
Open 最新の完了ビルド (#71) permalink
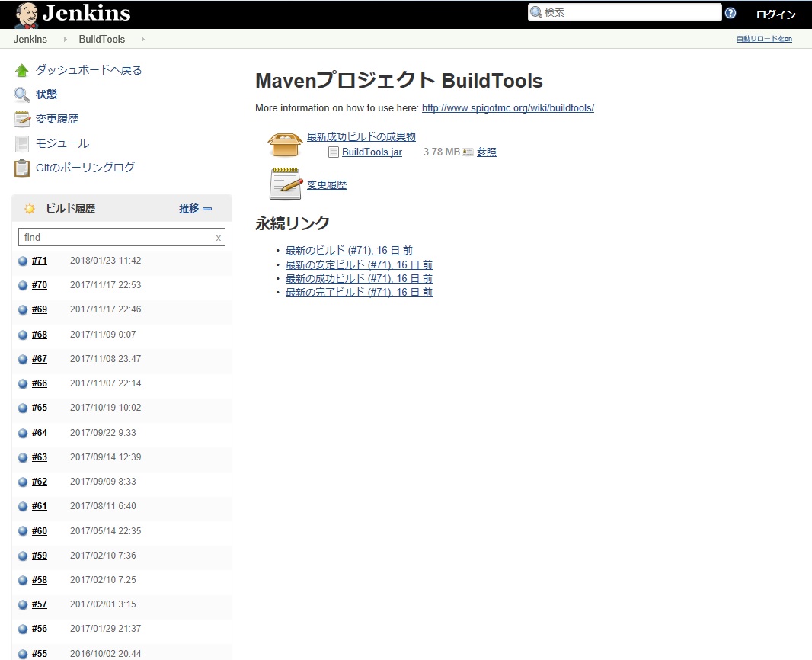[359, 293]
